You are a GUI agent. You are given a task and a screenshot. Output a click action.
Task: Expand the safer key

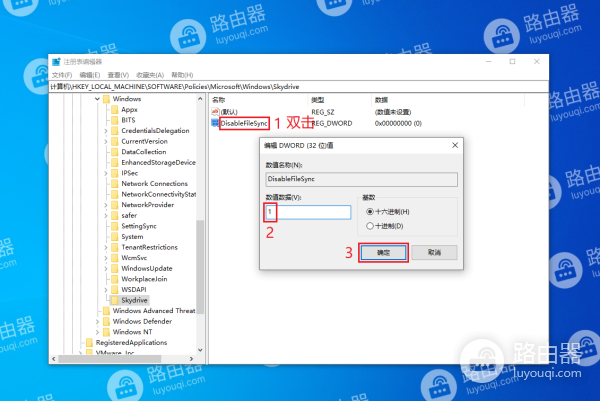coord(106,216)
